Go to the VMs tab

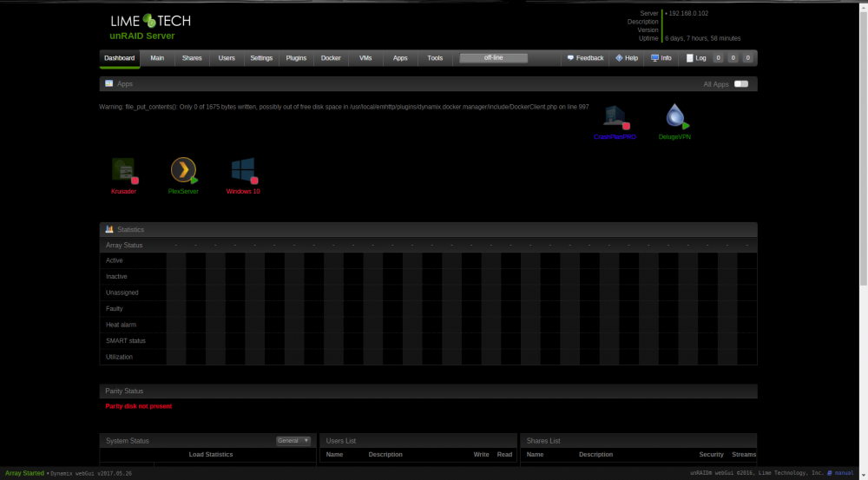[x=365, y=58]
